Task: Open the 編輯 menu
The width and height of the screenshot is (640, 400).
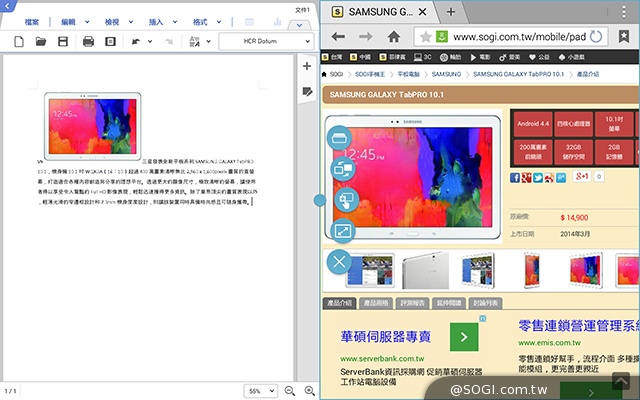Action: pyautogui.click(x=68, y=22)
